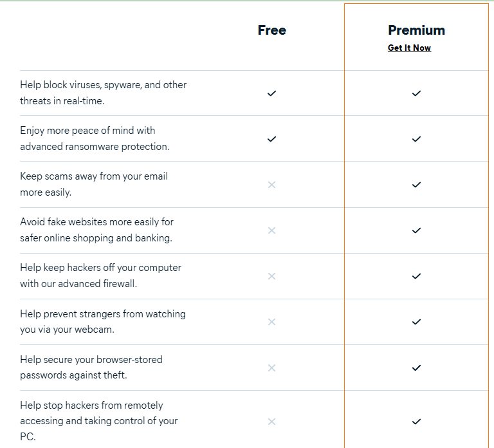Click the Premium column heading

pyautogui.click(x=416, y=30)
